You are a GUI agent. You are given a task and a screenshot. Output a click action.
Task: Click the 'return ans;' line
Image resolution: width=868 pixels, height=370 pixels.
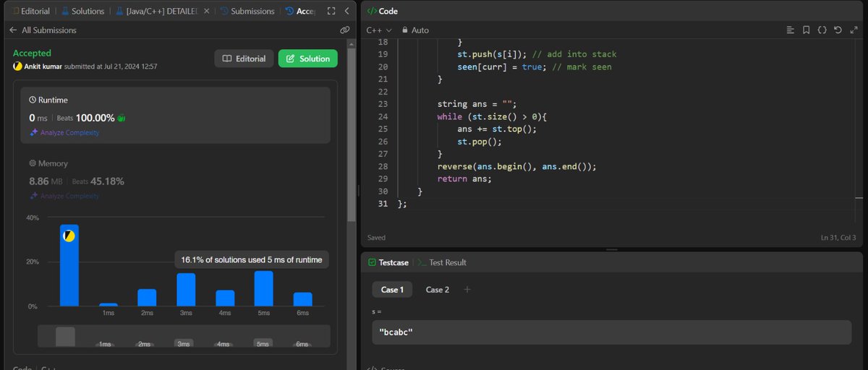(x=464, y=178)
